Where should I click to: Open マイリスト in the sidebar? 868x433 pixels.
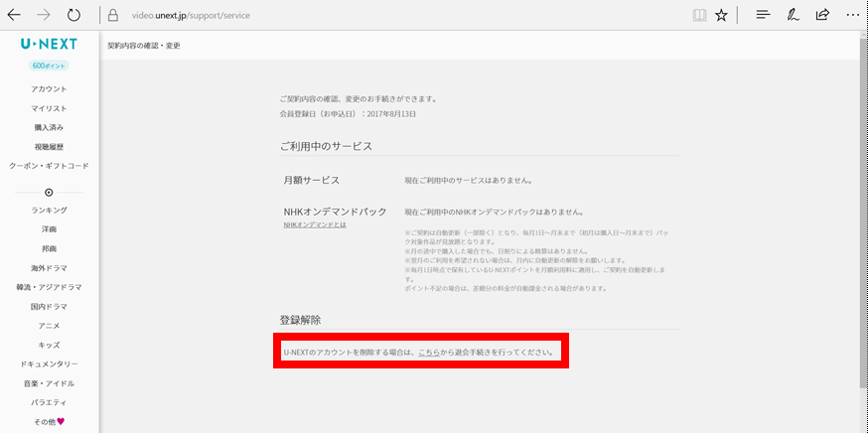click(x=49, y=108)
